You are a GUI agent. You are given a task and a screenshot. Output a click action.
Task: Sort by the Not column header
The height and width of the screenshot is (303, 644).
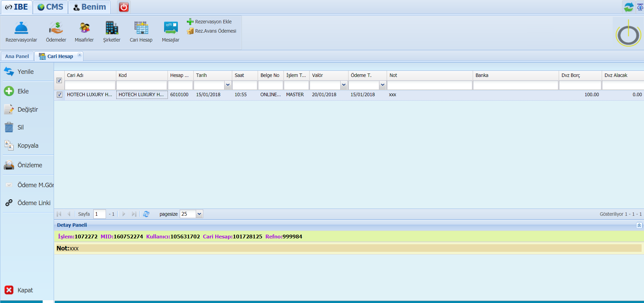[x=430, y=75]
